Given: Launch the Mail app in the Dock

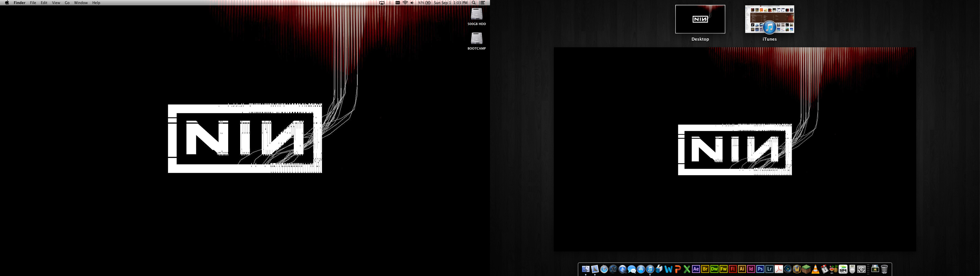Looking at the screenshot, I should click(x=595, y=269).
